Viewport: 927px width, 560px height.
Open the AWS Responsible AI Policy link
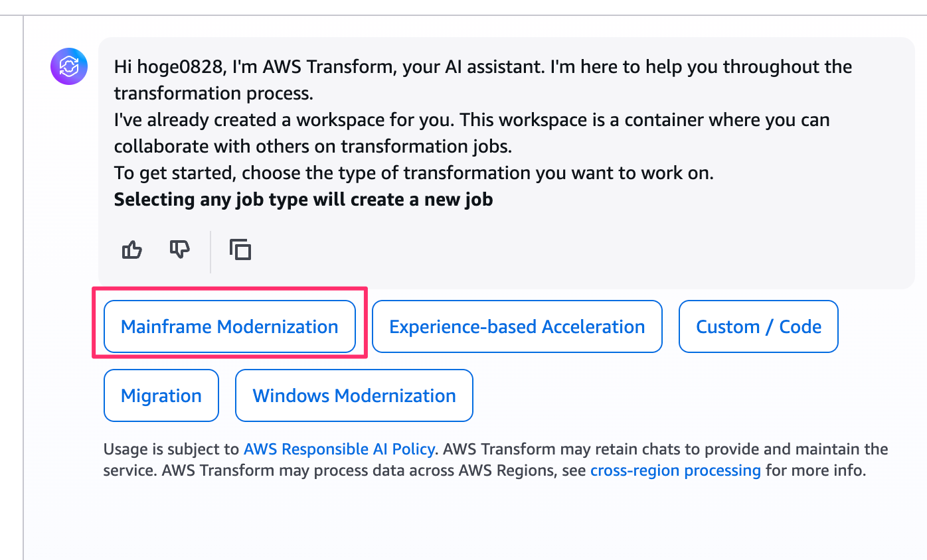[339, 449]
